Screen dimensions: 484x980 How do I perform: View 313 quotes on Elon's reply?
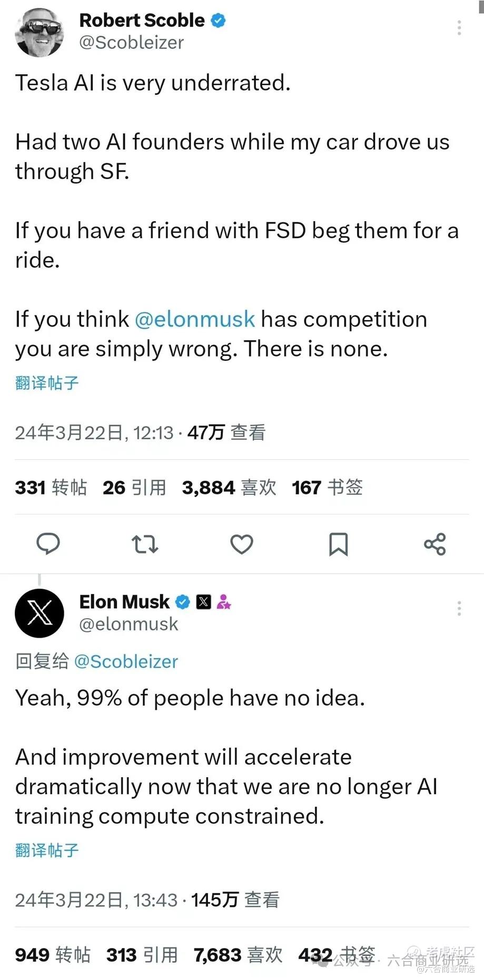point(142,955)
